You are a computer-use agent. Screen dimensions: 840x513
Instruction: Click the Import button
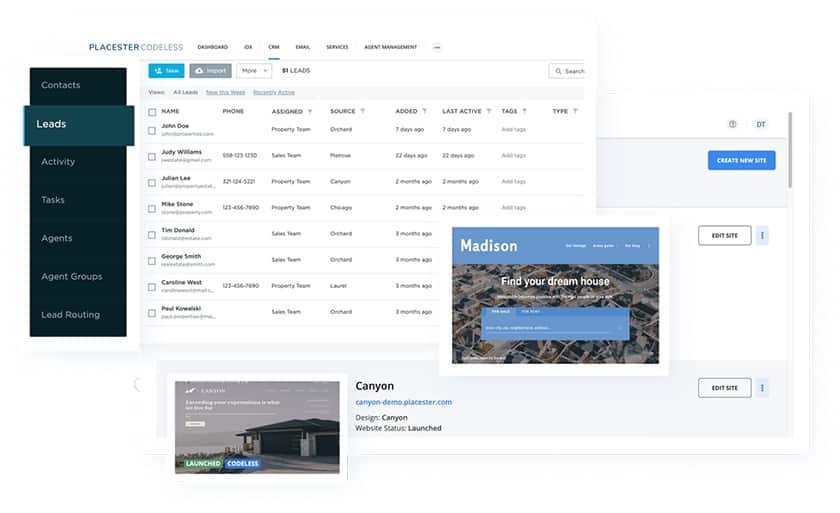[211, 71]
